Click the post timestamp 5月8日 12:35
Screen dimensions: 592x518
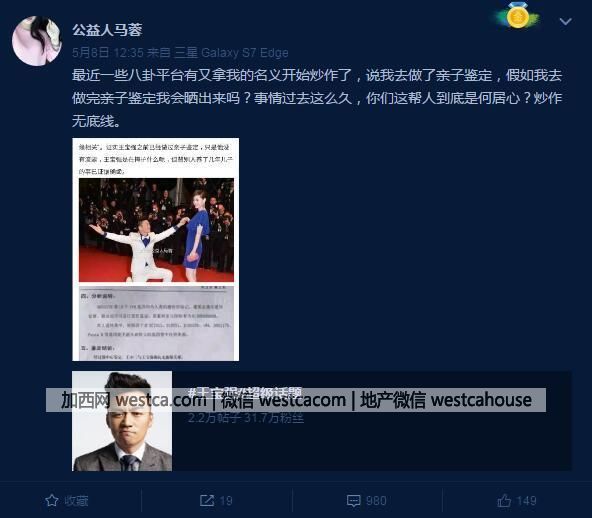(x=108, y=52)
